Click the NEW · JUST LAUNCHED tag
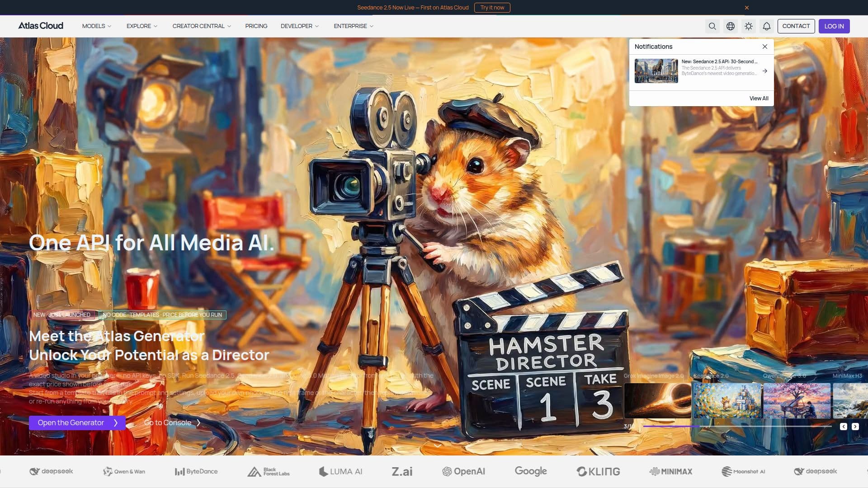The height and width of the screenshot is (488, 868). point(62,315)
